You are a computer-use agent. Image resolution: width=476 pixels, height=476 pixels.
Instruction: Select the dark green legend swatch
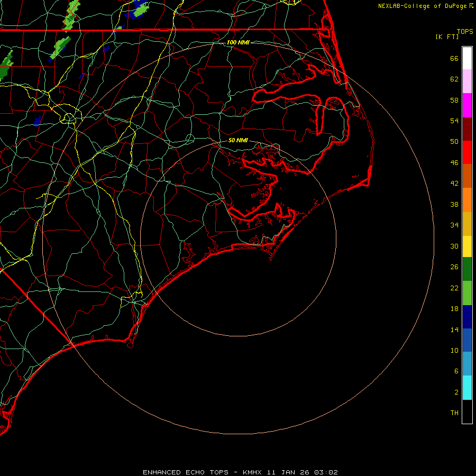tap(467, 269)
